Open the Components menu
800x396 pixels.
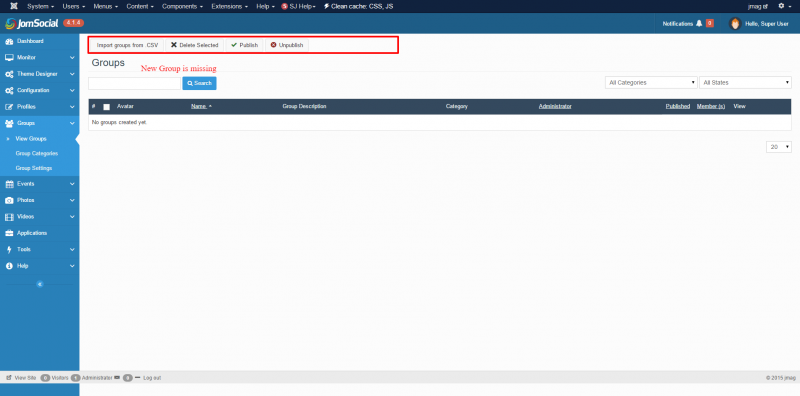coord(182,6)
